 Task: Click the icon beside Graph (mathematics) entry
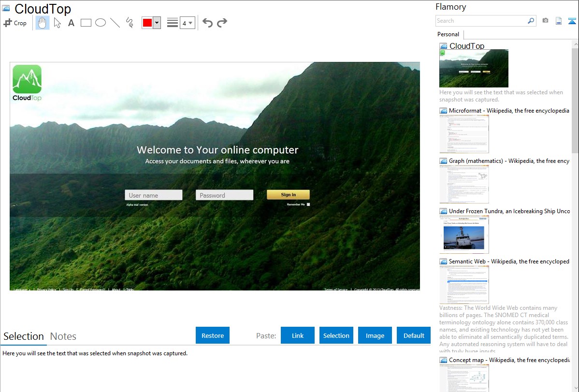[443, 161]
